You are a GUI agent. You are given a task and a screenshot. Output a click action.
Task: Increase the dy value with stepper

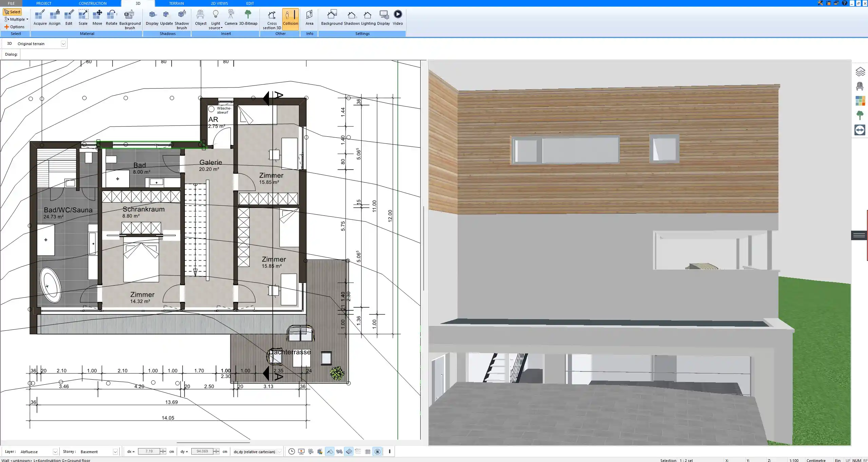coord(216,450)
